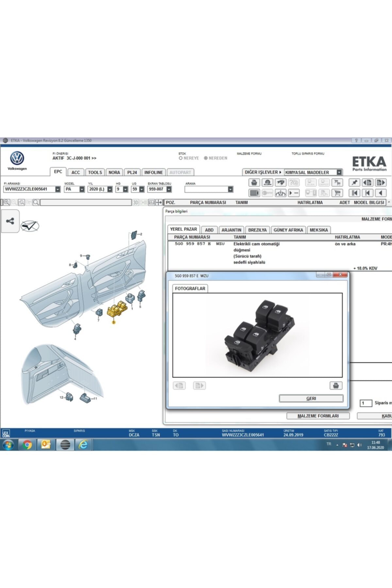Select the NEREDEN radio button
The height and width of the screenshot is (588, 392).
206,158
